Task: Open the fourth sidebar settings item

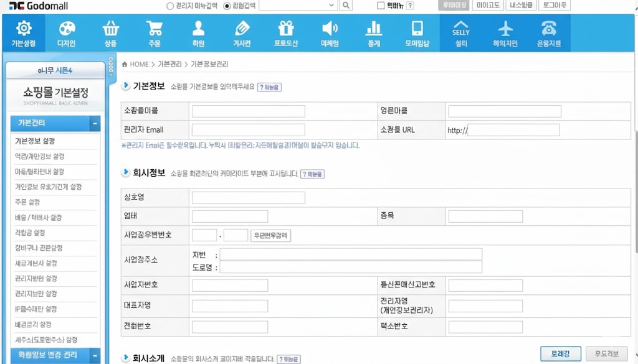Action: (x=48, y=187)
